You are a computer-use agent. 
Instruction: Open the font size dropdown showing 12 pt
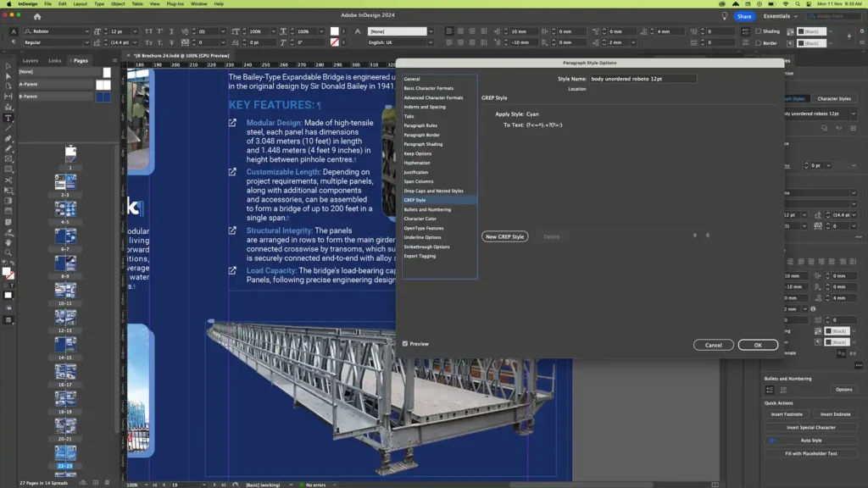(135, 31)
